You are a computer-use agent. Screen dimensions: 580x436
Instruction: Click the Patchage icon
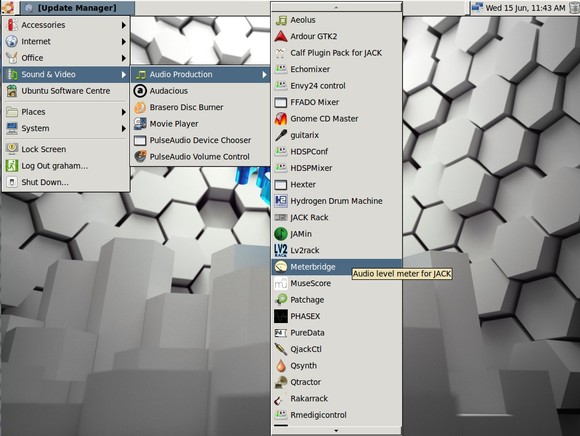click(x=281, y=300)
